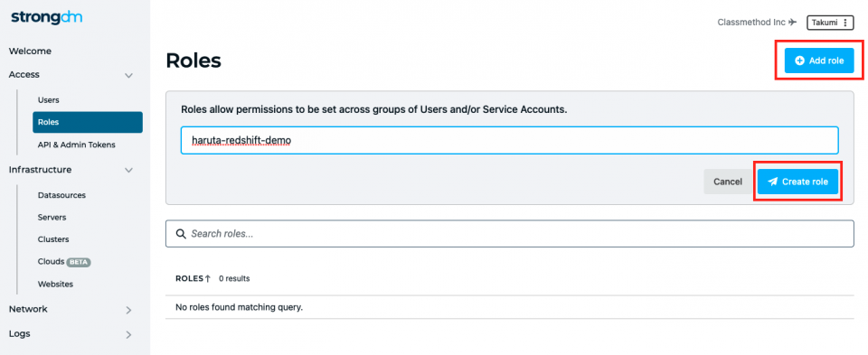Cancel the new role form
The width and height of the screenshot is (868, 355).
pyautogui.click(x=727, y=182)
